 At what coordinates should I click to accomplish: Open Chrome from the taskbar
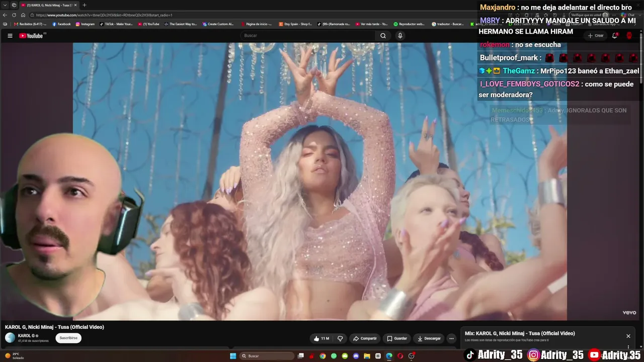click(323, 356)
